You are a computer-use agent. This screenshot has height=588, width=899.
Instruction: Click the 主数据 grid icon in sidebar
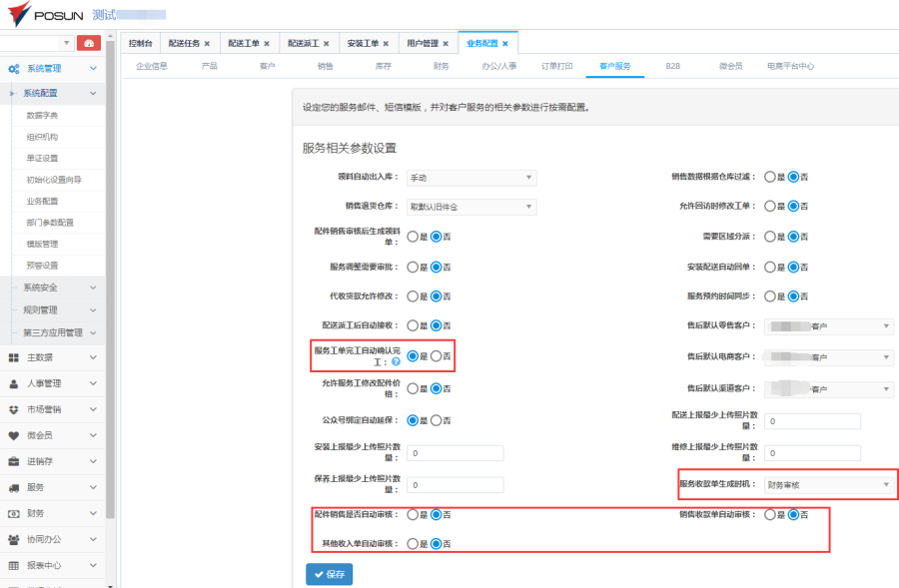pyautogui.click(x=13, y=357)
